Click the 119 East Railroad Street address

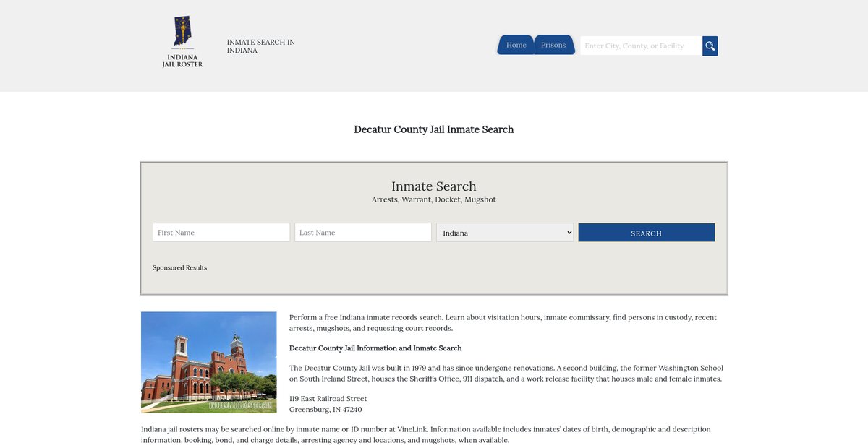point(328,398)
